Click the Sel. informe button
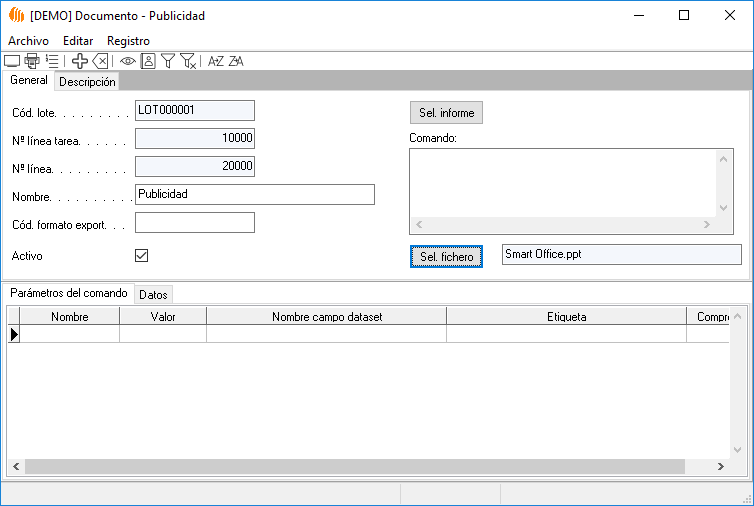The height and width of the screenshot is (506, 754). (446, 112)
